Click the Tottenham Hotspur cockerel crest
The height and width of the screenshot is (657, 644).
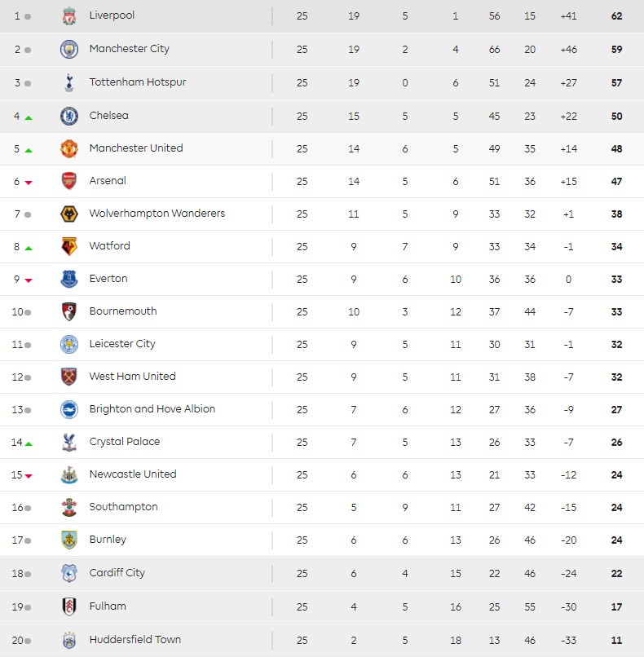tap(69, 82)
